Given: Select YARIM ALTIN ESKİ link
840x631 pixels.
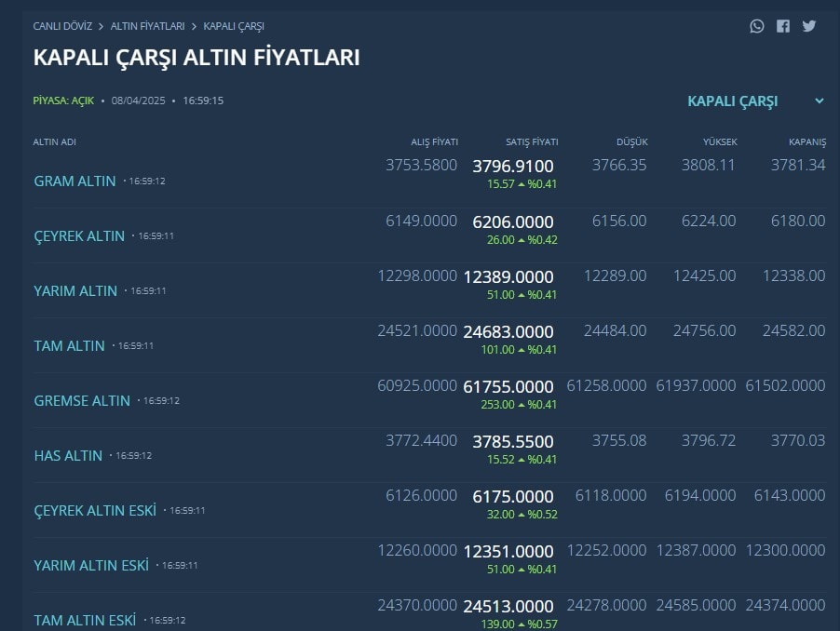Looking at the screenshot, I should [x=91, y=566].
